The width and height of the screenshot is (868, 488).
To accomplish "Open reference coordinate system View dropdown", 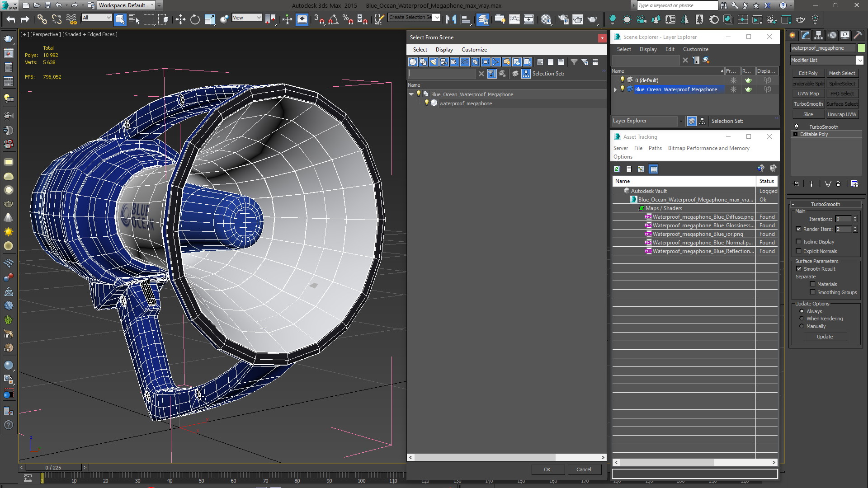I will [x=247, y=18].
